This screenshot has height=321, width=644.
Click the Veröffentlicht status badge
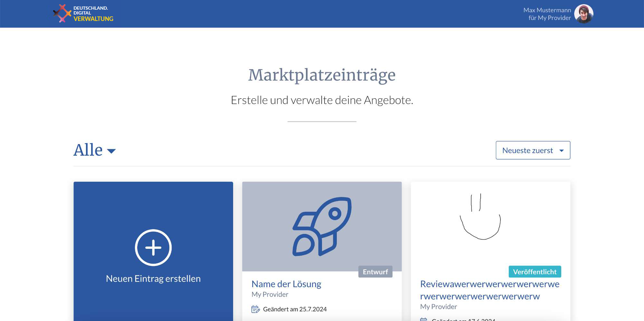click(x=535, y=272)
